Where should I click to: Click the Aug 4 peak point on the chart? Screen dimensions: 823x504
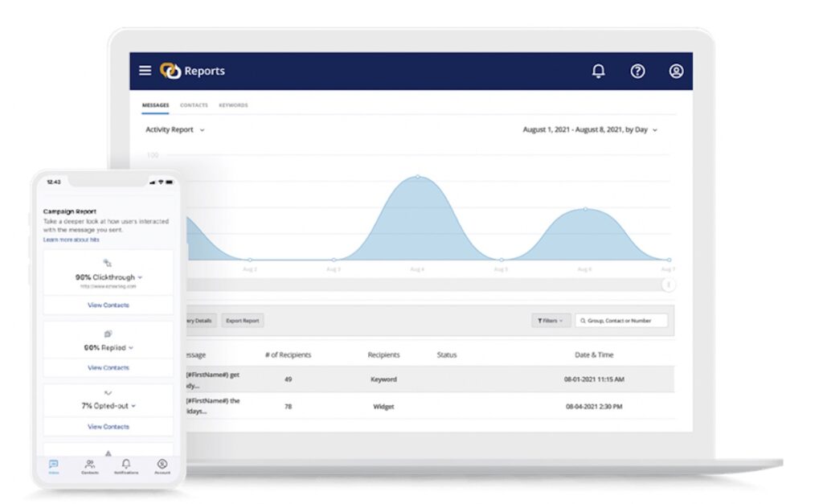(x=418, y=177)
